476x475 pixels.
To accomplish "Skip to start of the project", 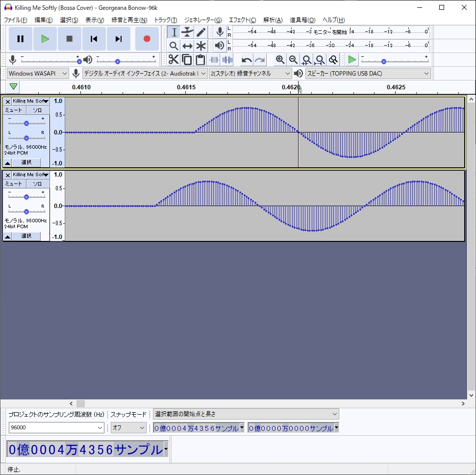I will click(x=94, y=39).
